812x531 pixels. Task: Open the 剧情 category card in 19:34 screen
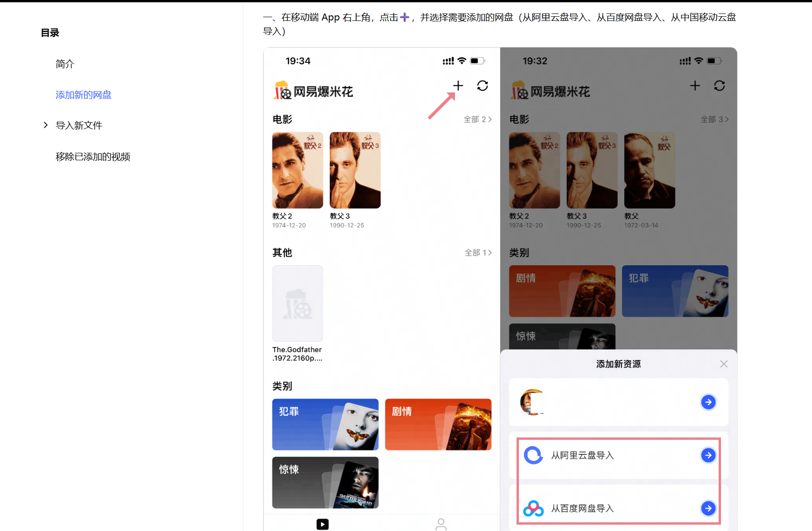click(x=438, y=425)
